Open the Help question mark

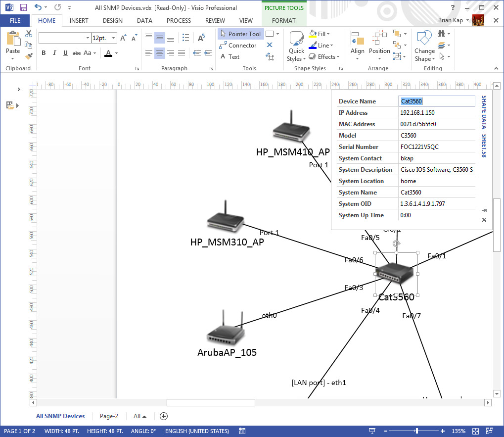click(453, 7)
